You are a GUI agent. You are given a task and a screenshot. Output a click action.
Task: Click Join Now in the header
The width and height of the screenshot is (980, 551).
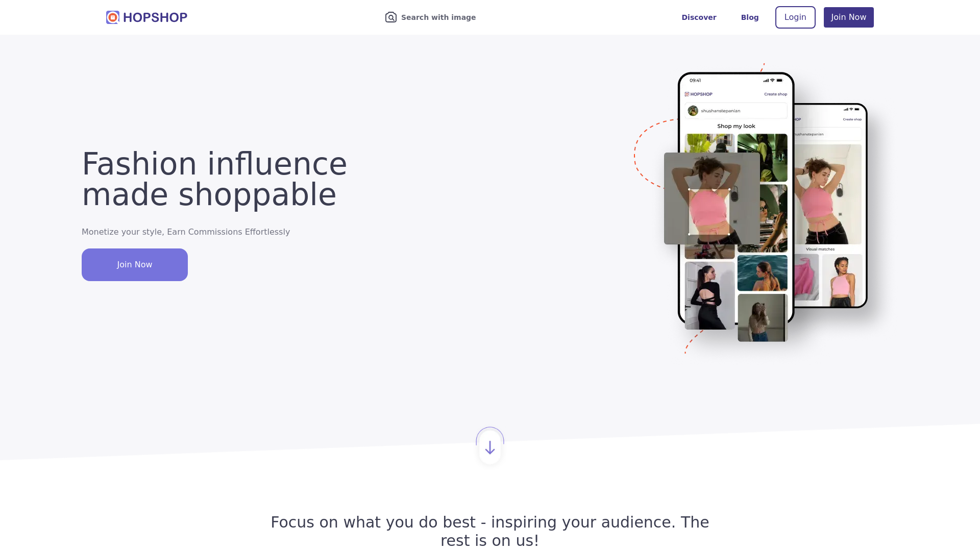click(848, 17)
